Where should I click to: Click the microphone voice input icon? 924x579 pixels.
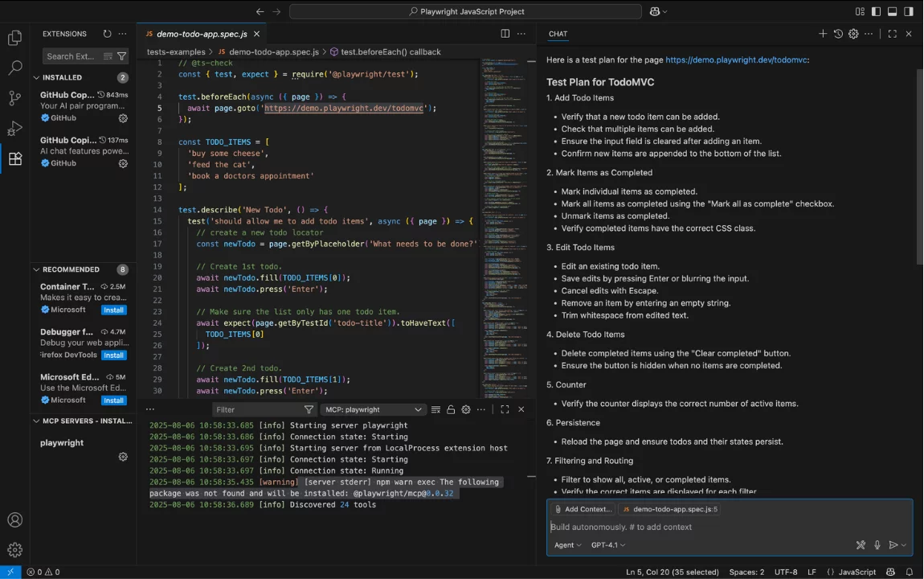877,545
